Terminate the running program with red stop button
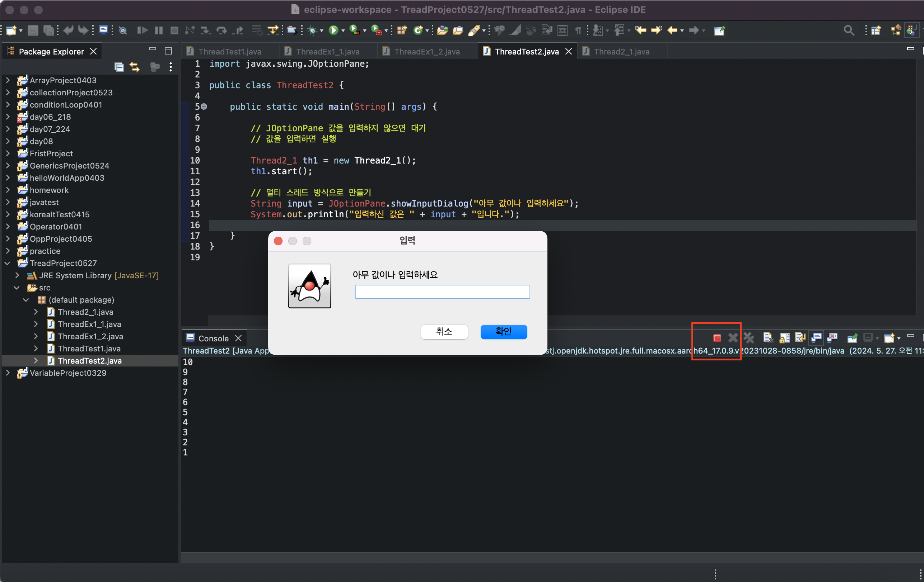This screenshot has width=924, height=582. pyautogui.click(x=717, y=338)
